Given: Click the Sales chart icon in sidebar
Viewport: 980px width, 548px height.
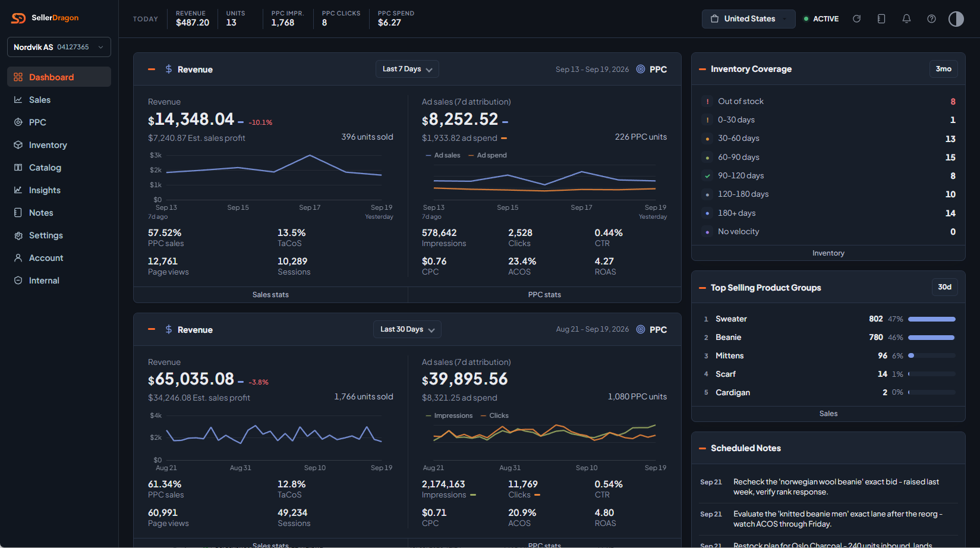Looking at the screenshot, I should coord(18,100).
